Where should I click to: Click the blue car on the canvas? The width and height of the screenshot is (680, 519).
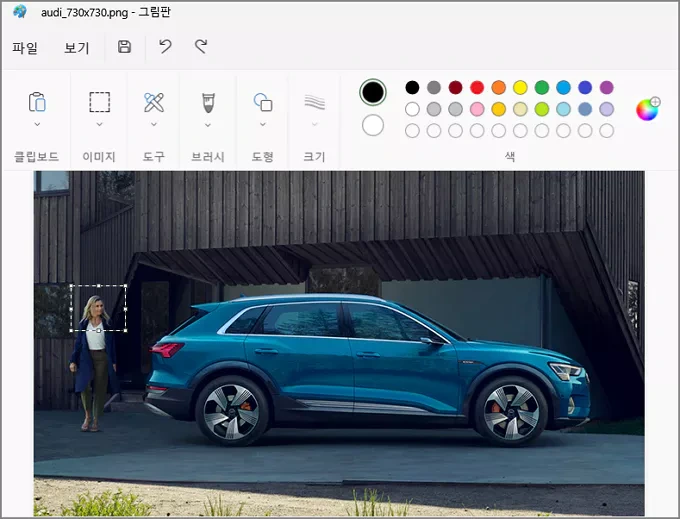tap(367, 369)
